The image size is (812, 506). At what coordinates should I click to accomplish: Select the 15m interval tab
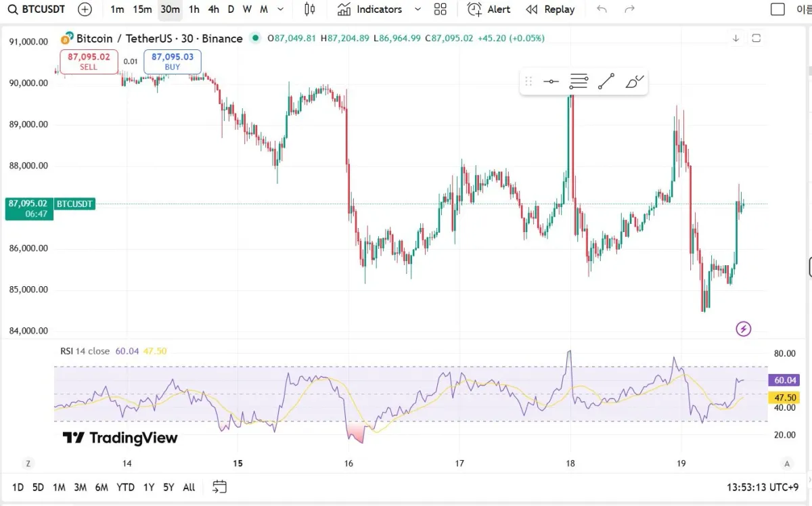click(141, 9)
